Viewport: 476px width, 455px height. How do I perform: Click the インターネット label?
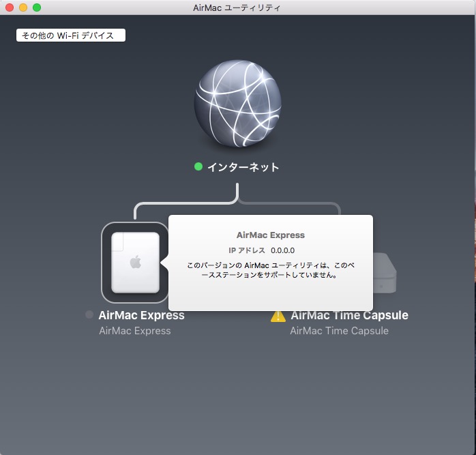[243, 167]
